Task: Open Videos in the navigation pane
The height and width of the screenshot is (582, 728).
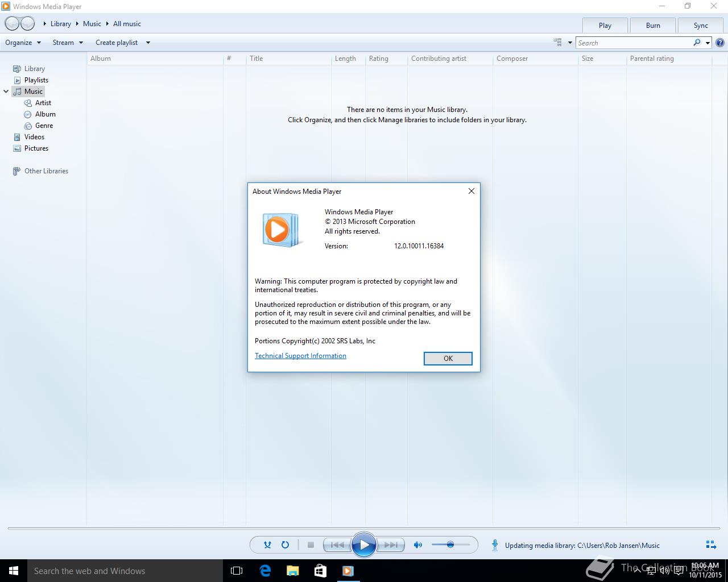Action: pyautogui.click(x=34, y=137)
